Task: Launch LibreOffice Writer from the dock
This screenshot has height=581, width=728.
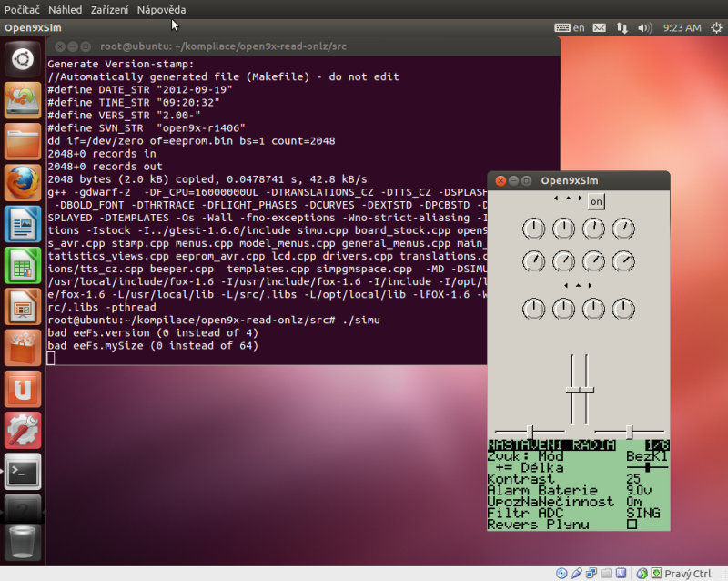Action: [23, 225]
